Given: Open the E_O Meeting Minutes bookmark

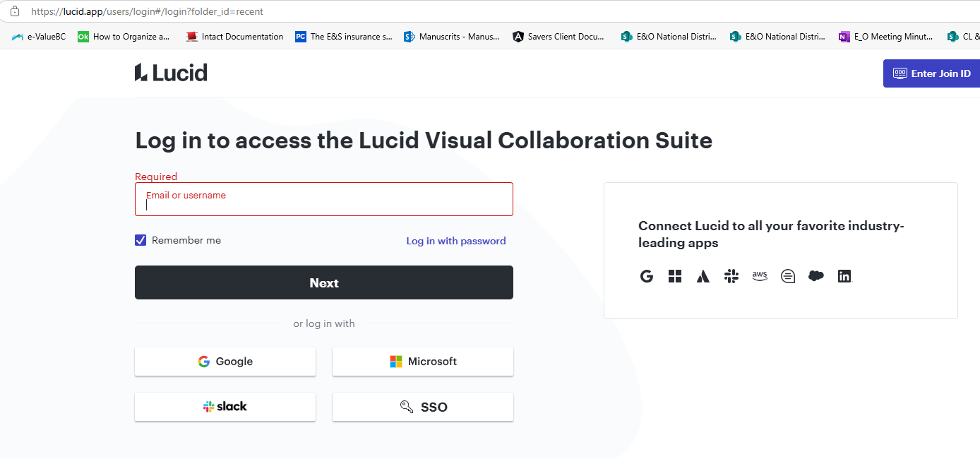Looking at the screenshot, I should [887, 37].
